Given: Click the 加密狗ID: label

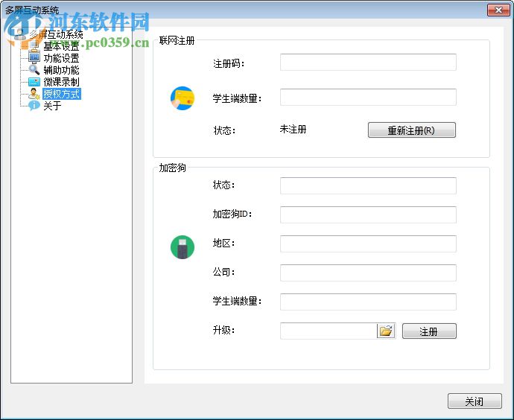Looking at the screenshot, I should (232, 214).
